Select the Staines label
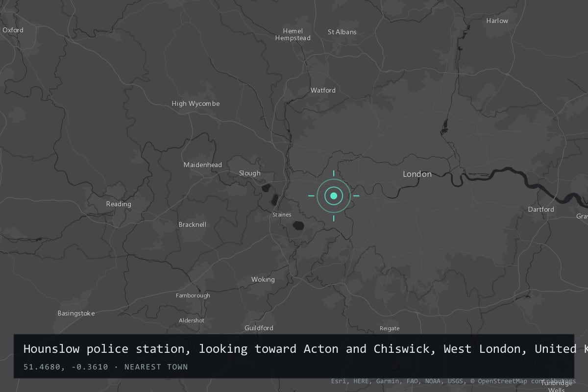The height and width of the screenshot is (392, 588). (282, 215)
